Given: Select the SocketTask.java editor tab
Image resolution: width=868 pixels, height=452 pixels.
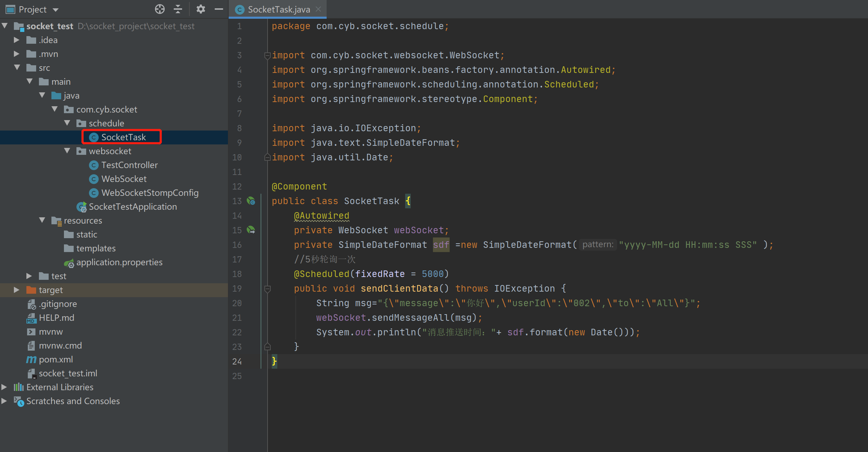Looking at the screenshot, I should [278, 9].
